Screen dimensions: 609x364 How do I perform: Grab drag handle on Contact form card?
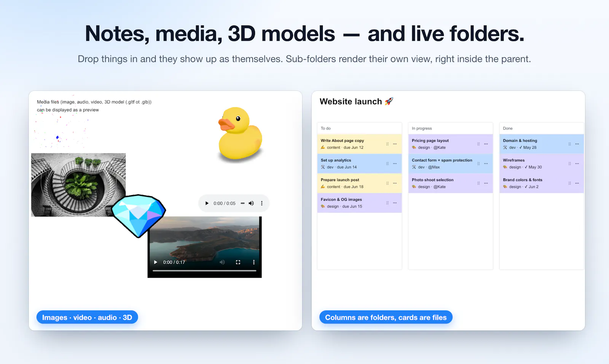pos(478,164)
